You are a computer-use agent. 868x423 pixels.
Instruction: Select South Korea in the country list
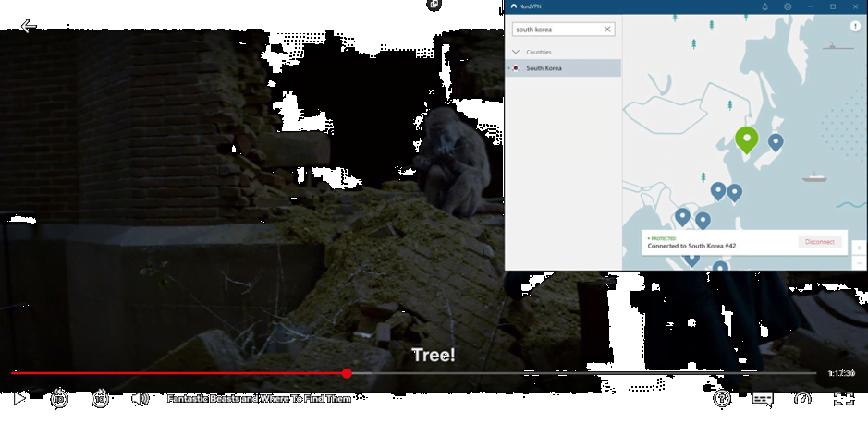click(x=563, y=68)
